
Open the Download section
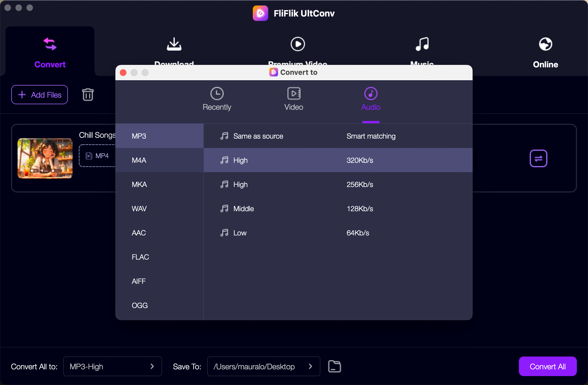pos(174,50)
